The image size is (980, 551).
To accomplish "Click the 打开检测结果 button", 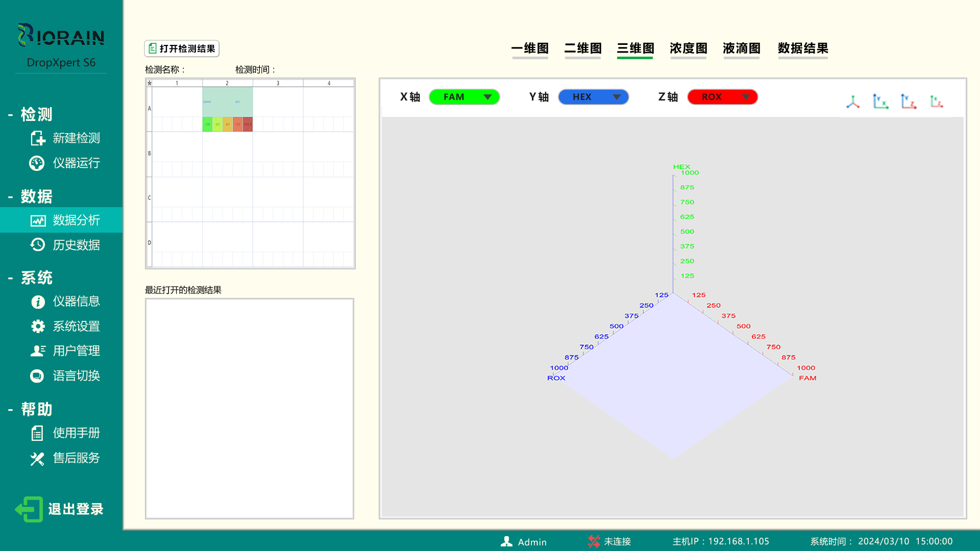I will [181, 48].
